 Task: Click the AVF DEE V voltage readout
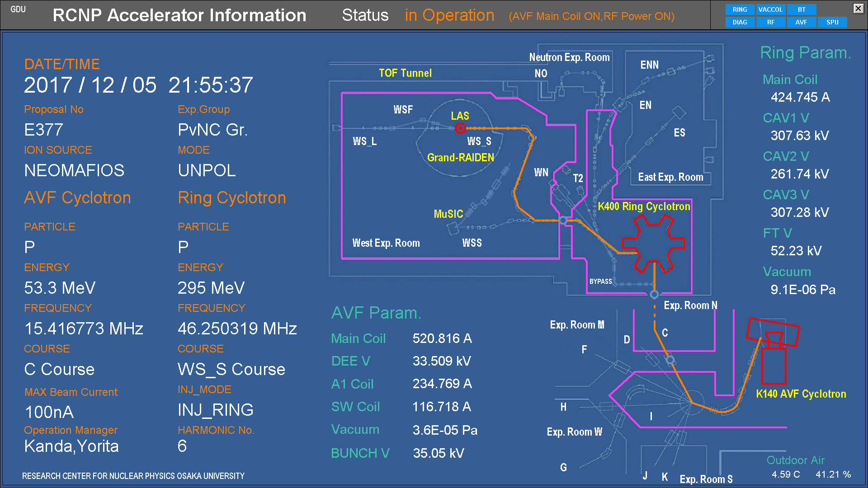pyautogui.click(x=441, y=361)
